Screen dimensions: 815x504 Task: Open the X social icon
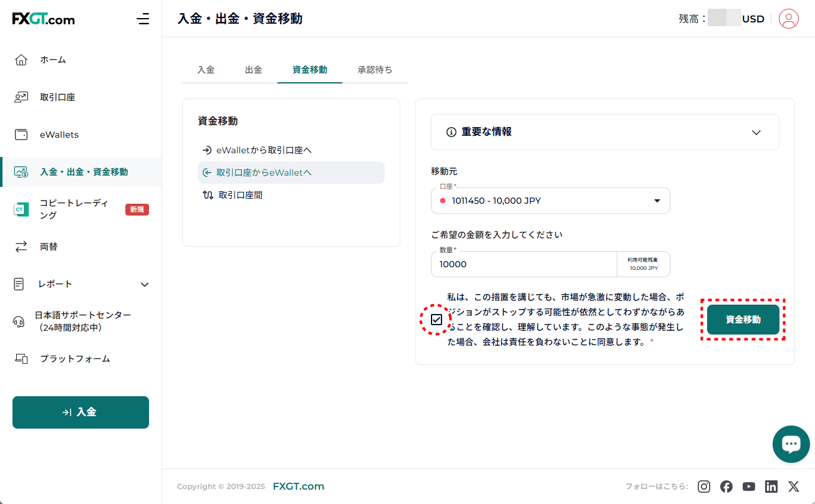[793, 487]
